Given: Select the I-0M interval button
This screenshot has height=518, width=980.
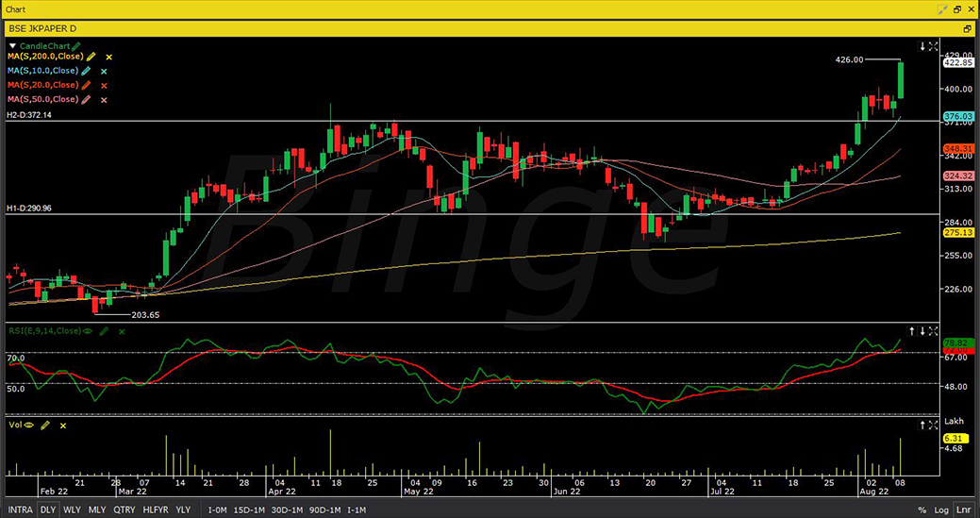Looking at the screenshot, I should coord(217,510).
